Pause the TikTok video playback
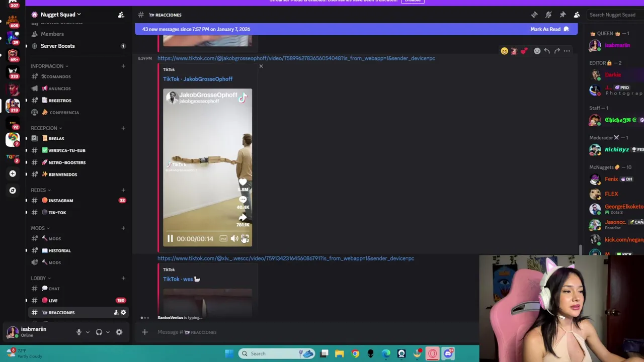 click(170, 239)
